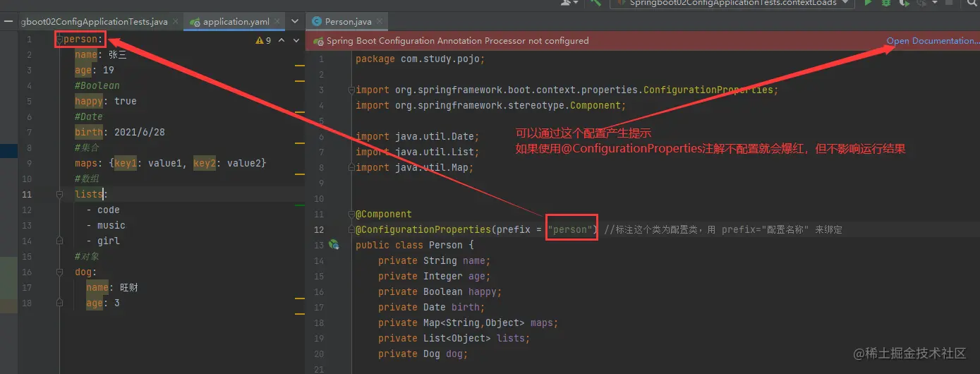This screenshot has height=374, width=980.
Task: Click the 'happy: true' line
Action: coord(106,102)
